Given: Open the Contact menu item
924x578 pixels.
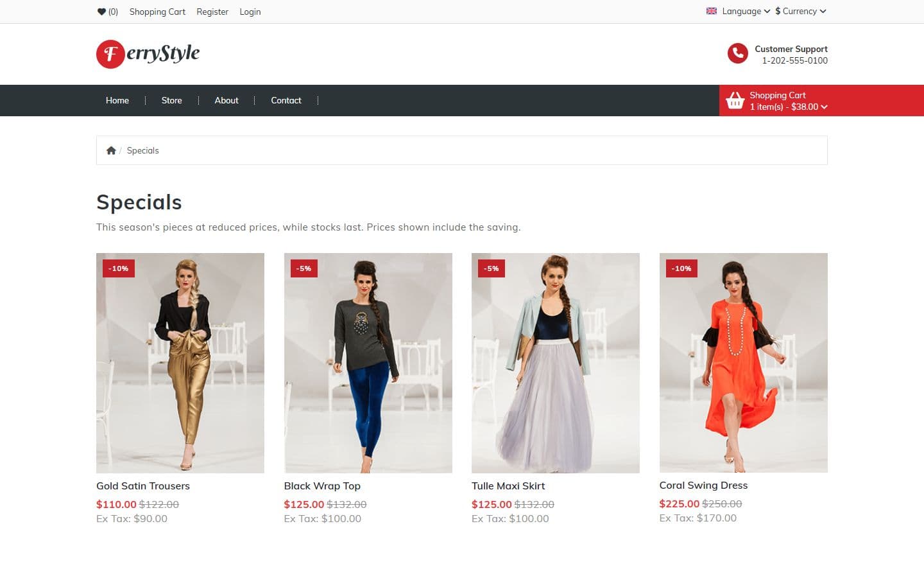Looking at the screenshot, I should 286,100.
